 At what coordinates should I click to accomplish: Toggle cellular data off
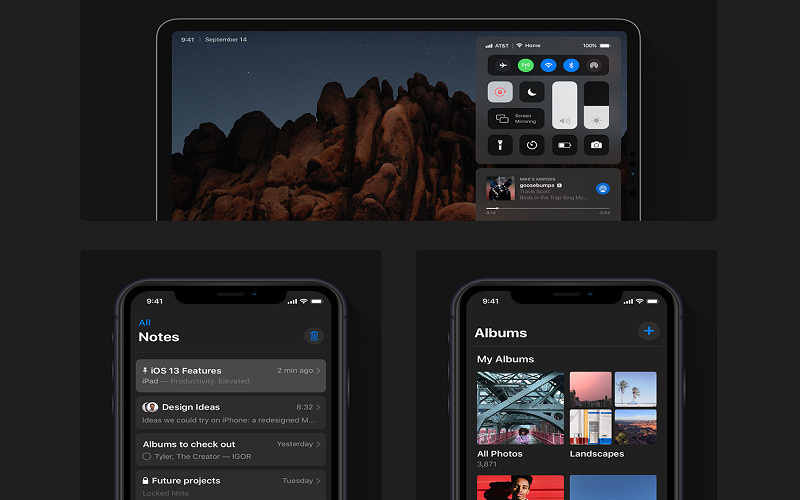(x=525, y=65)
